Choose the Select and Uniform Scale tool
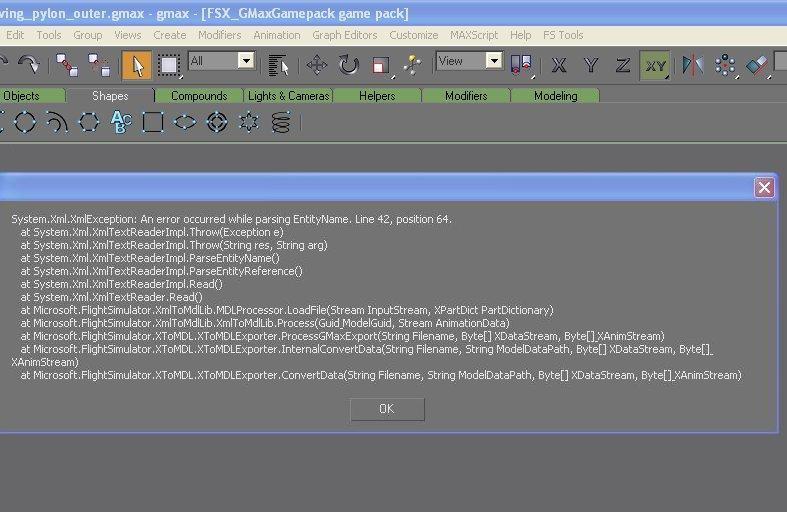The image size is (787, 512). (380, 65)
